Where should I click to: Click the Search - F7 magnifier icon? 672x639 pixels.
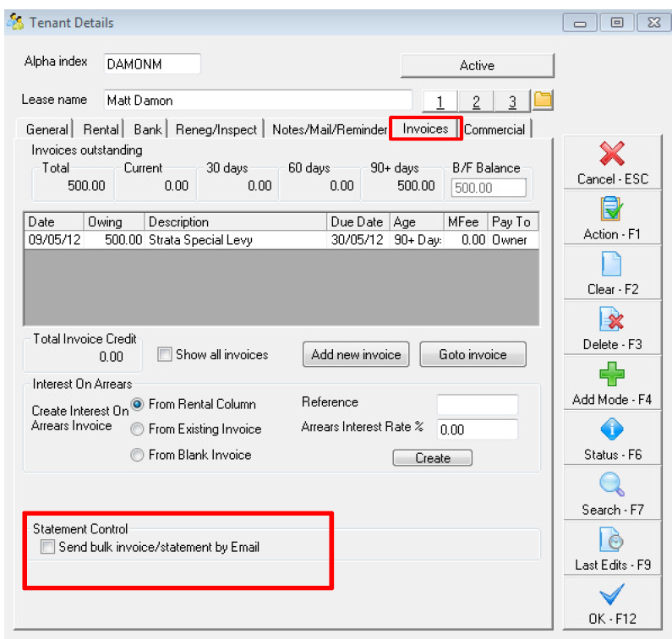612,484
